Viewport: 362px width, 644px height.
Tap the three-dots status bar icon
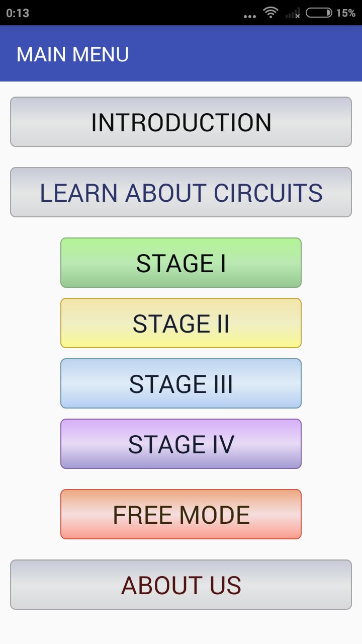pos(249,16)
